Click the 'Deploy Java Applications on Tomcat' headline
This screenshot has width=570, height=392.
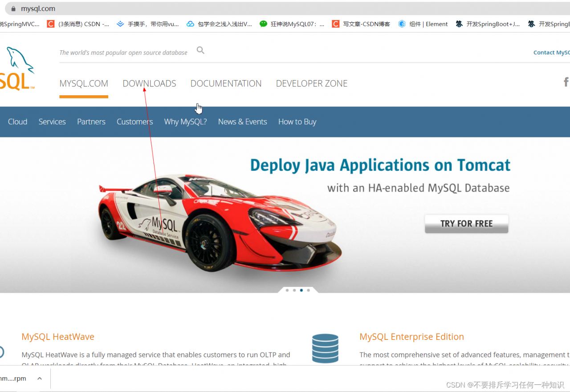pyautogui.click(x=380, y=165)
